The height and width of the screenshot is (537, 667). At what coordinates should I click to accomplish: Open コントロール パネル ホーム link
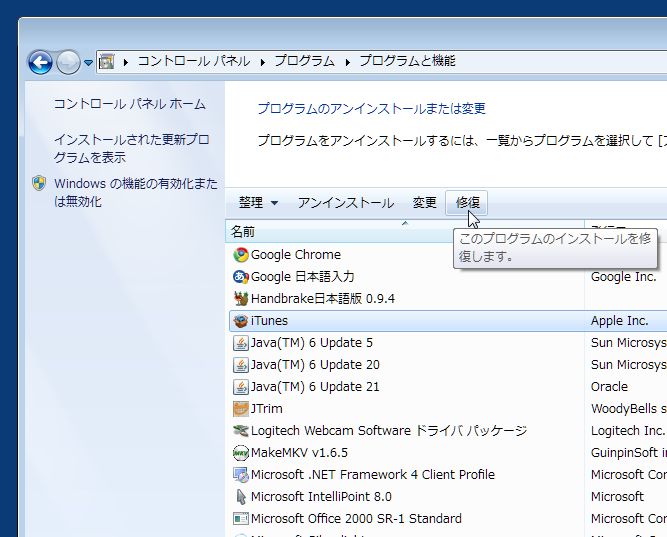(x=130, y=104)
